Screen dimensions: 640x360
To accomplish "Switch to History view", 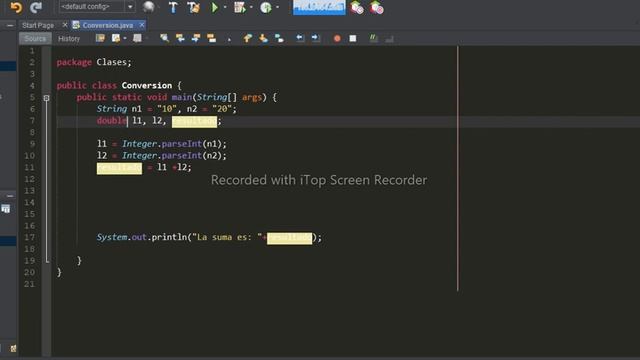I will click(69, 38).
